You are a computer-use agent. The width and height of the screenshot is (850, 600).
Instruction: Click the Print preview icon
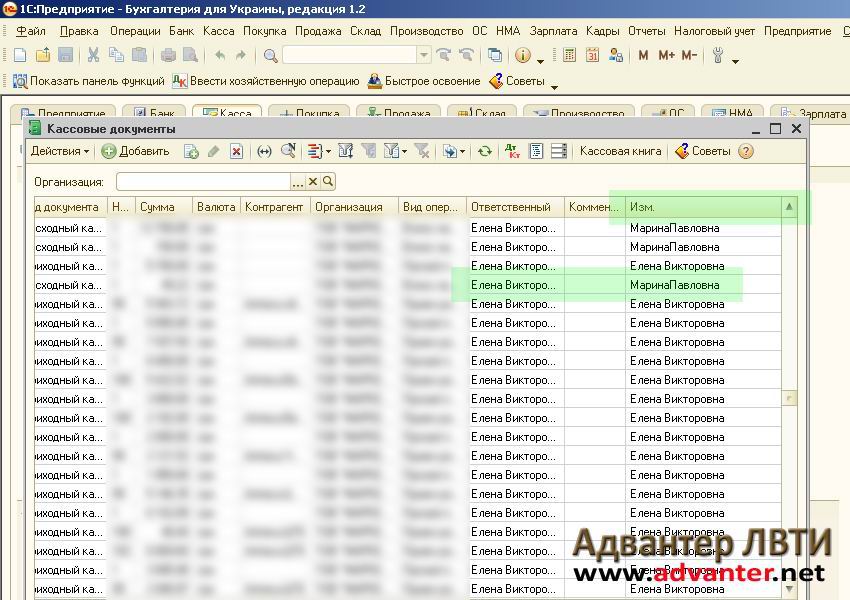click(x=191, y=55)
